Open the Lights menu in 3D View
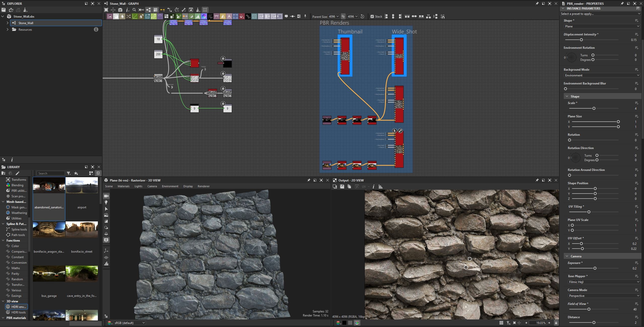The width and height of the screenshot is (644, 327). click(138, 186)
